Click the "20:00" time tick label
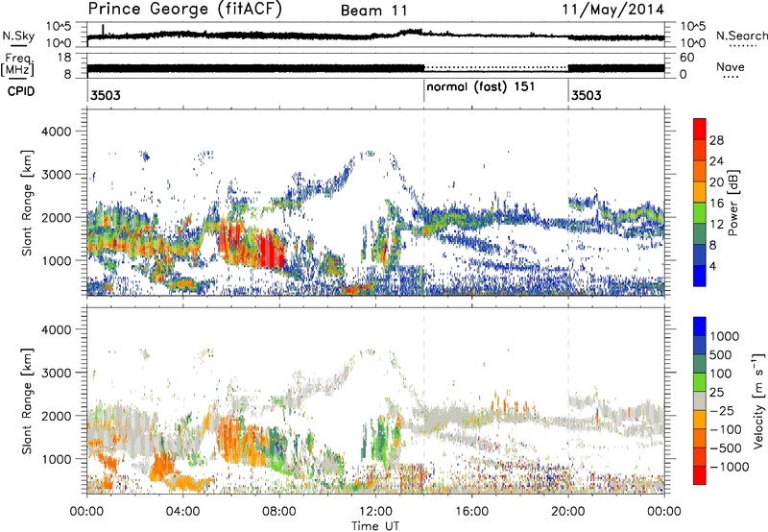The image size is (768, 532). coord(567,512)
